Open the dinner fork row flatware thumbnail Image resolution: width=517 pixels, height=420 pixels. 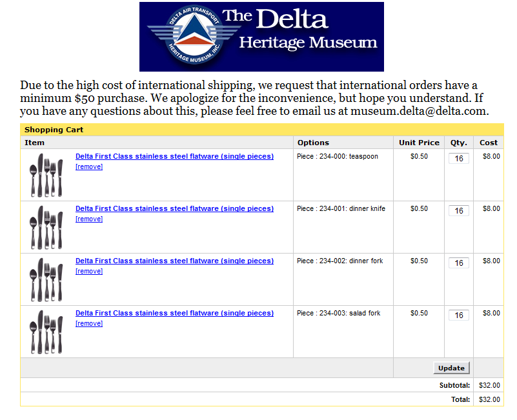tap(46, 279)
